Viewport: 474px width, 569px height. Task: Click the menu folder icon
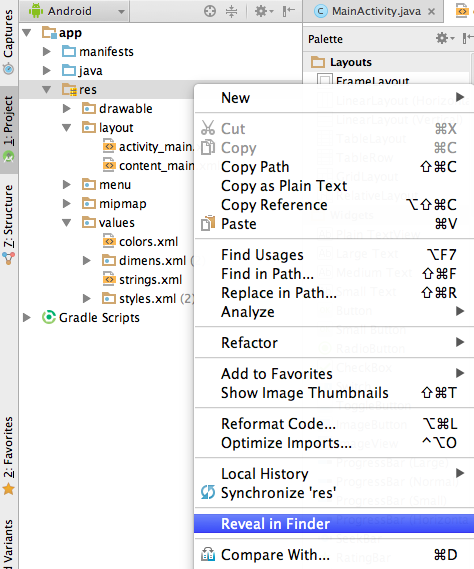[x=89, y=184]
